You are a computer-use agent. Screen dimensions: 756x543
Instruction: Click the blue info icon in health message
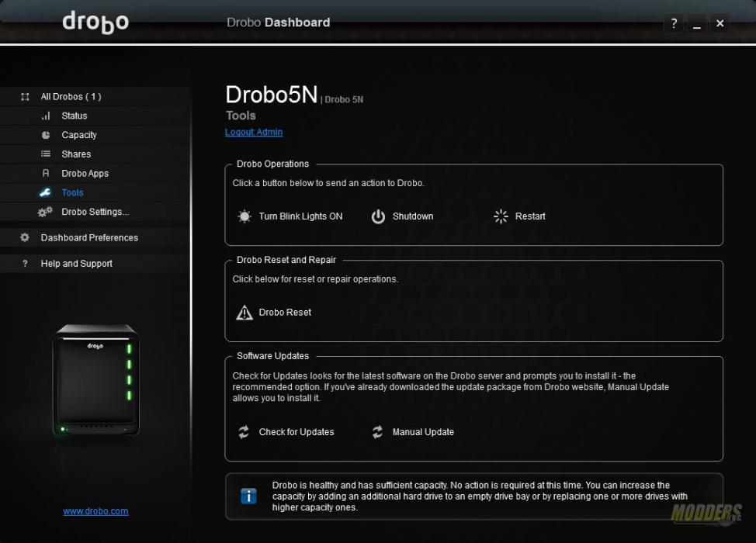[x=248, y=496]
